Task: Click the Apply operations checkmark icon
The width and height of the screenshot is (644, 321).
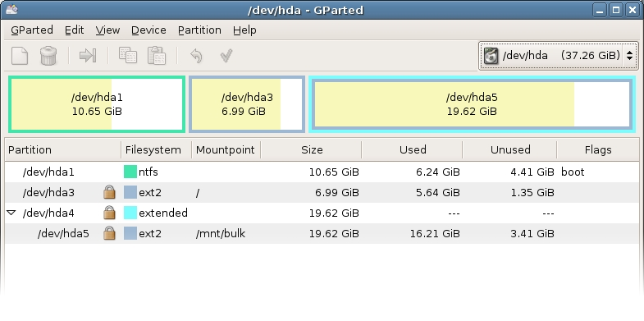Action: coord(226,56)
